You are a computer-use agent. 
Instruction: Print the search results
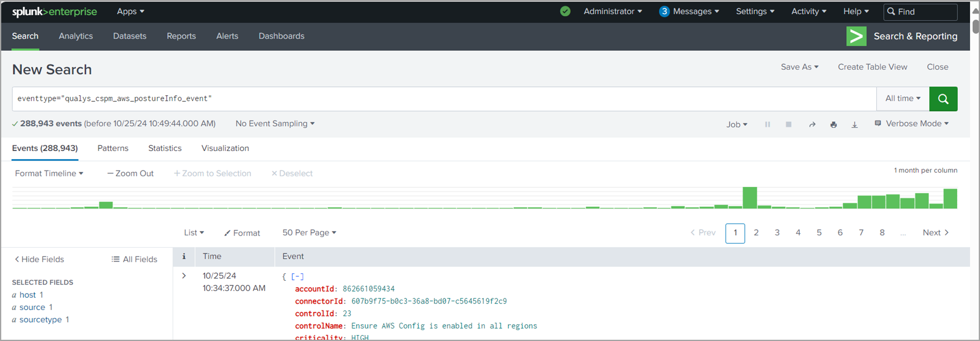[834, 124]
